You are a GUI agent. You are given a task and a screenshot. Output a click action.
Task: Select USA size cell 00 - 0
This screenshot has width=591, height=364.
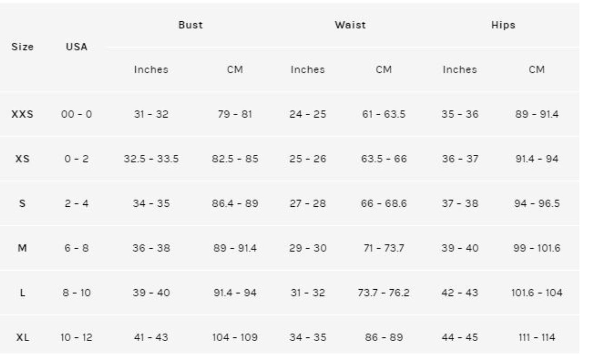pos(77,114)
